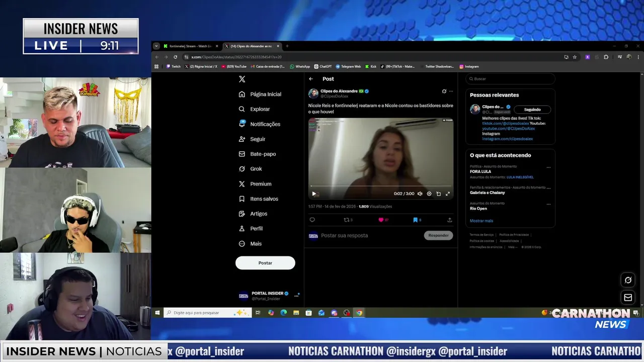Viewport: 644px width, 362px height.
Task: Open more options for FORA LULA trend
Action: tap(548, 167)
